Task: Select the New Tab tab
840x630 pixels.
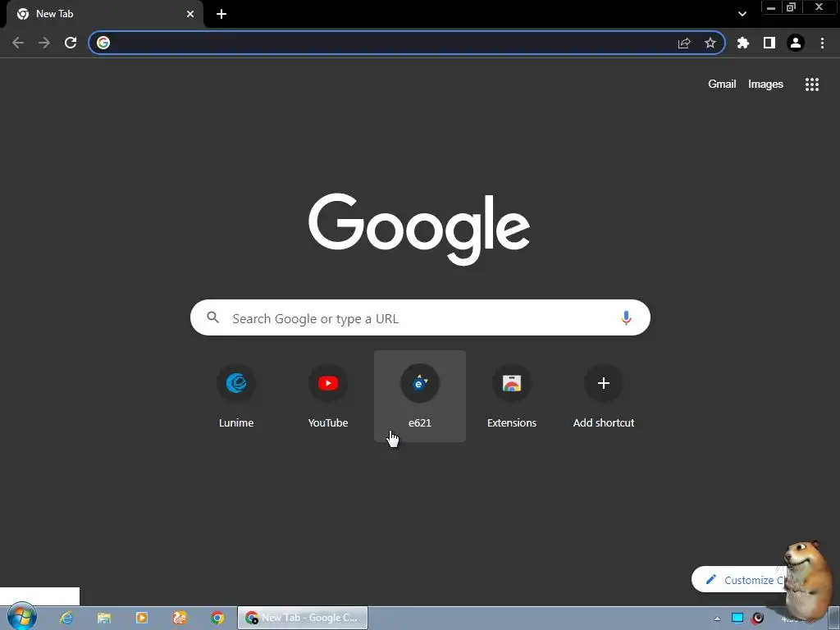Action: pos(104,14)
